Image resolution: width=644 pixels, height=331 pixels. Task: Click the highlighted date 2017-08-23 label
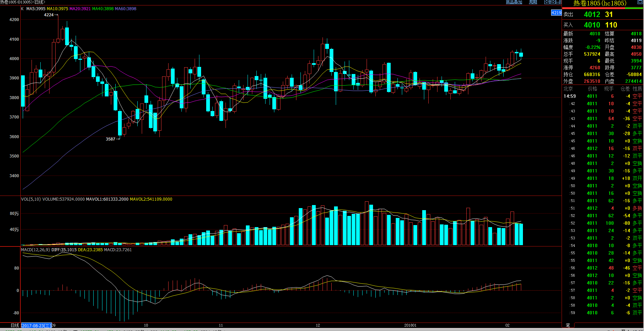click(36, 326)
